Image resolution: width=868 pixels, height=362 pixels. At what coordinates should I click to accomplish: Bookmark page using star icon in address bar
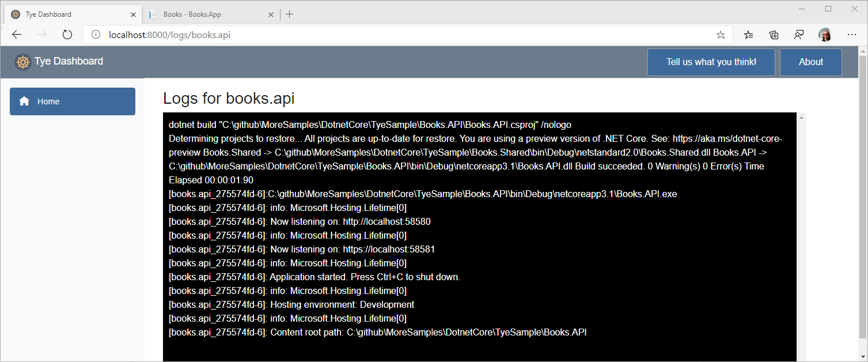tap(721, 35)
